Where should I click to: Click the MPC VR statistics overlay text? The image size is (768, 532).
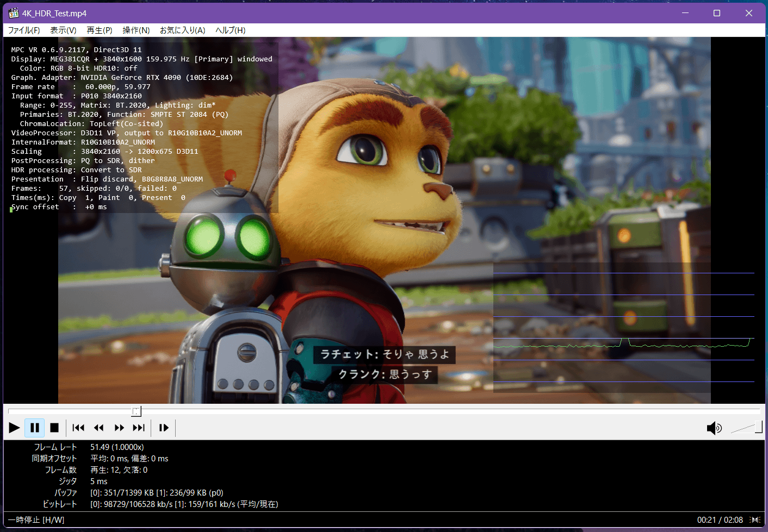point(141,128)
